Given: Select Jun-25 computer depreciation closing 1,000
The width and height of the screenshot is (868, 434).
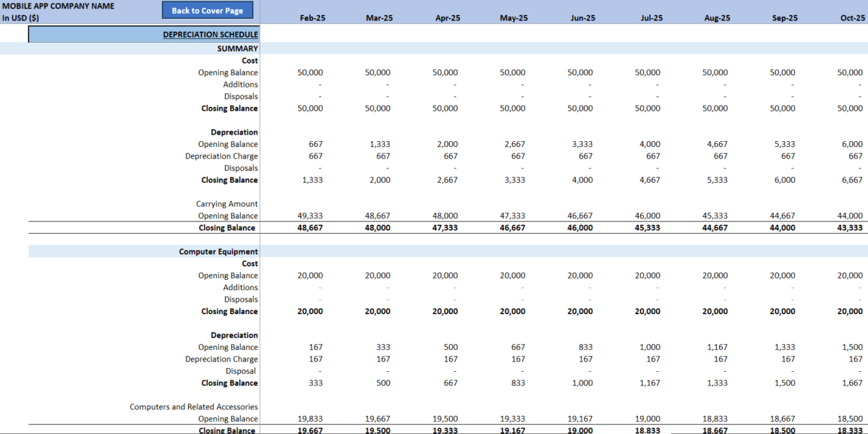Looking at the screenshot, I should [582, 383].
